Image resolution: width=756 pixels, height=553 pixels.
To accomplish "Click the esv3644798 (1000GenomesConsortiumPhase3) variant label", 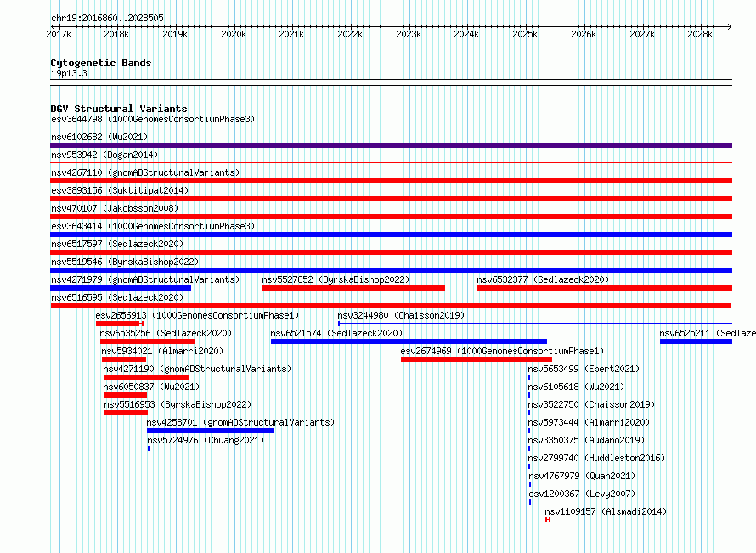I will [153, 119].
